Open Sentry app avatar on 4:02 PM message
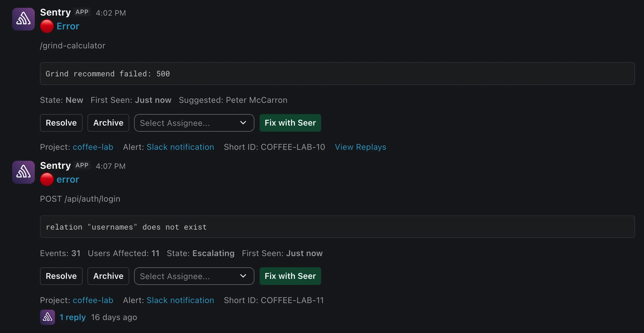 [23, 19]
